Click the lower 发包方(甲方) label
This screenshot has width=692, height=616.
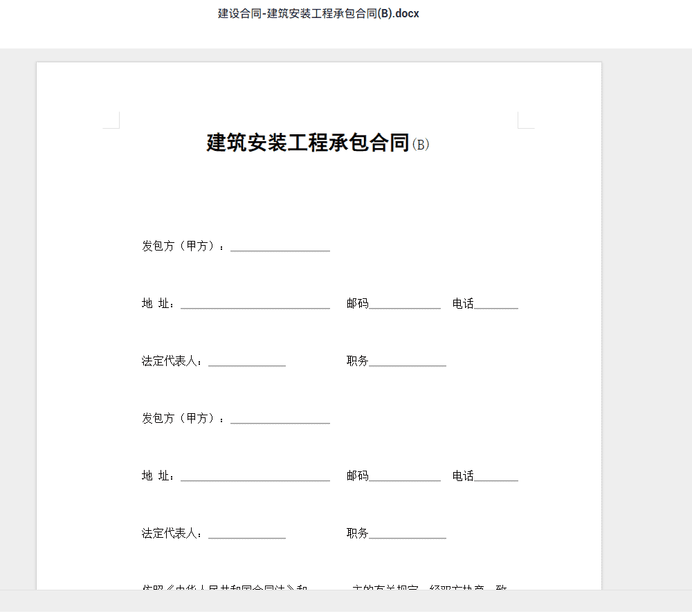[183, 418]
